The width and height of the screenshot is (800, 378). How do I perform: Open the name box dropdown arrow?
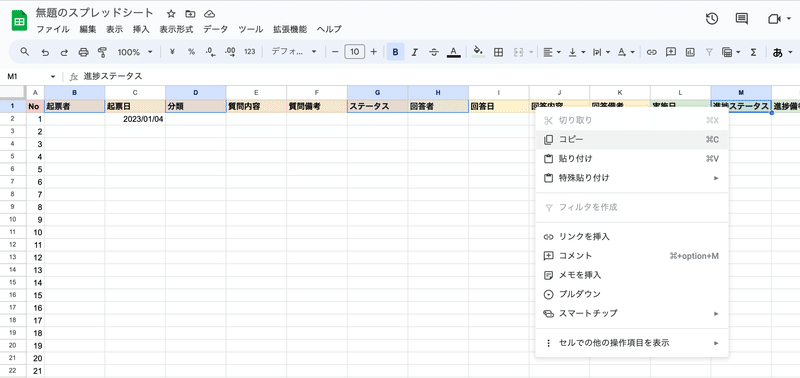coord(53,77)
